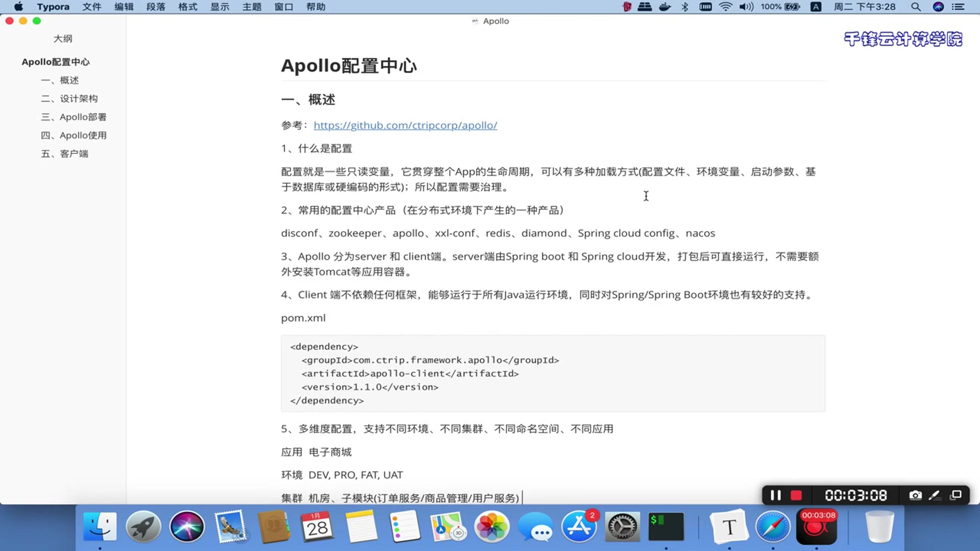Screen dimensions: 980x551
Task: Click the line 应用 电子商城
Action: pyautogui.click(x=316, y=452)
